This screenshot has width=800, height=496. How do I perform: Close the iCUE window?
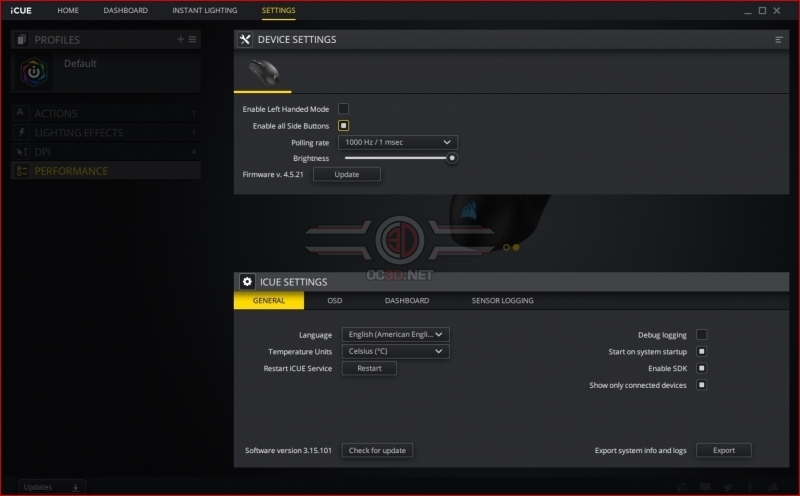[777, 11]
